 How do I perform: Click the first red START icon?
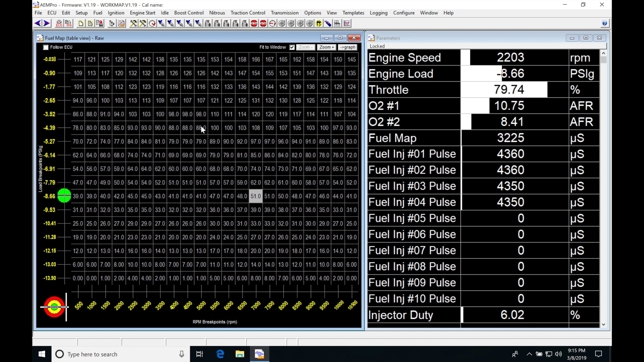pos(254,23)
